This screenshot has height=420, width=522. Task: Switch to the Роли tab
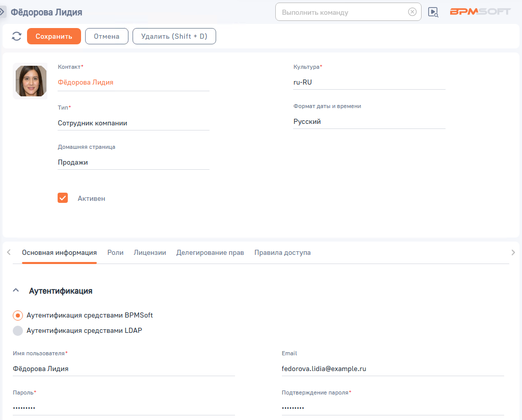[x=115, y=253]
